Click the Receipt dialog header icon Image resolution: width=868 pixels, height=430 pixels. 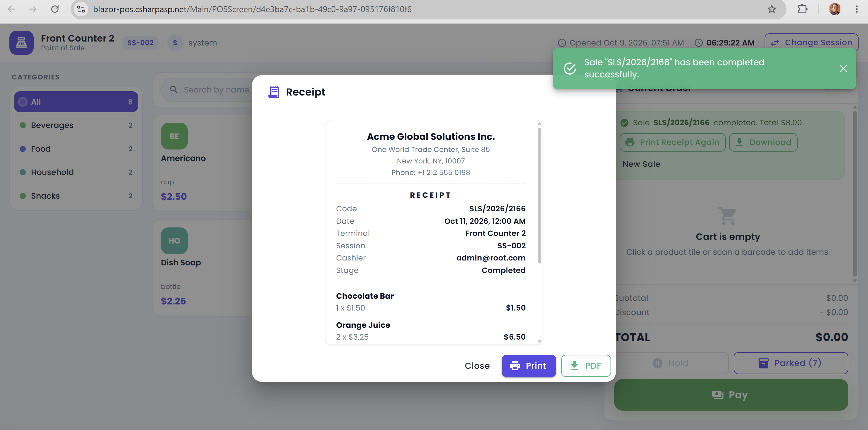(x=274, y=92)
